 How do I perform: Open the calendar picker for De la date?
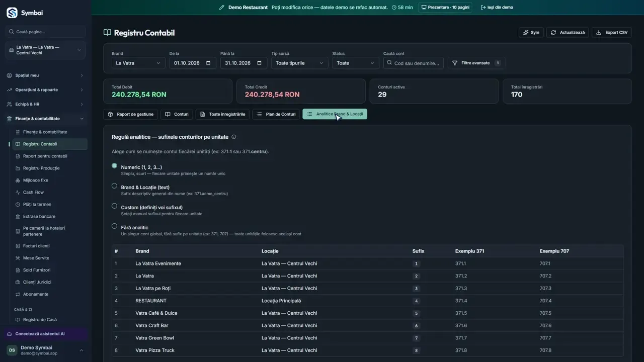[208, 63]
